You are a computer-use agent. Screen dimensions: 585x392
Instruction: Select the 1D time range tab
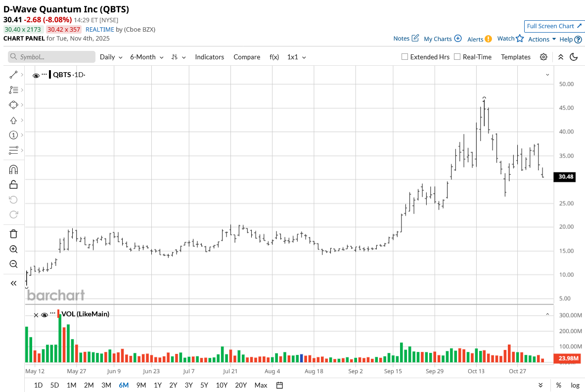(x=38, y=385)
